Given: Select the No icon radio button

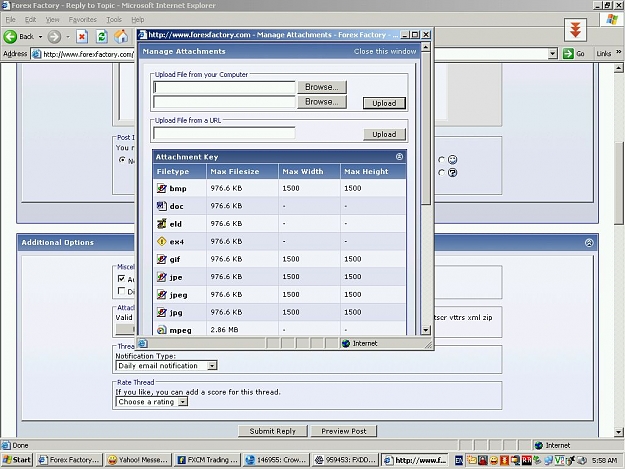Looking at the screenshot, I should (122, 160).
